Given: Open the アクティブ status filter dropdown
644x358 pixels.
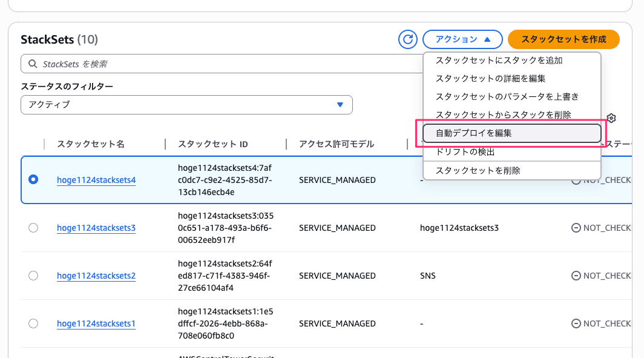Looking at the screenshot, I should pyautogui.click(x=186, y=104).
